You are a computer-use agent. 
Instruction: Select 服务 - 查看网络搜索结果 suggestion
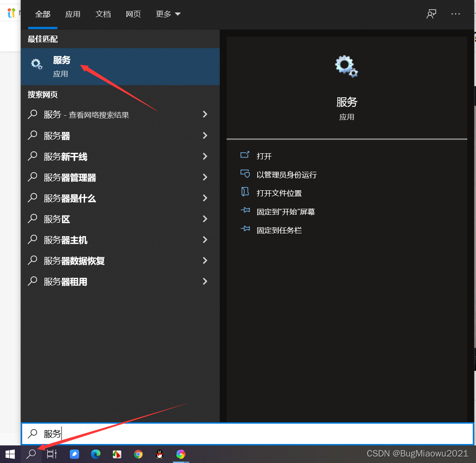click(x=120, y=114)
